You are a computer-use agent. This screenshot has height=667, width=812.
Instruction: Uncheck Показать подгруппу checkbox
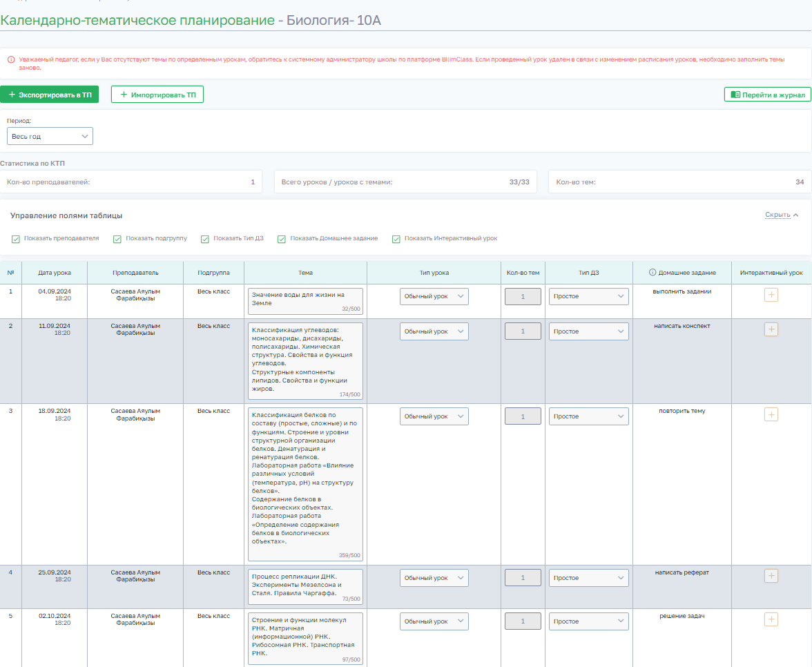118,239
